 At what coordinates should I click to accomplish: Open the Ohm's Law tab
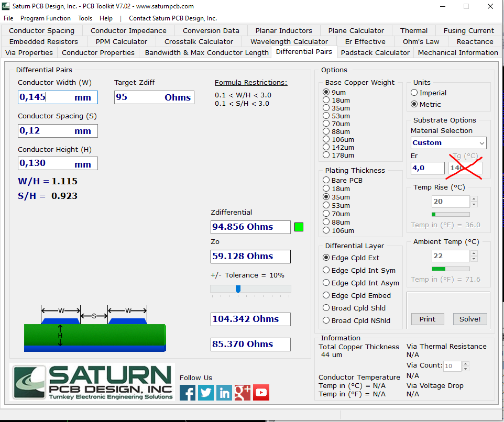421,41
